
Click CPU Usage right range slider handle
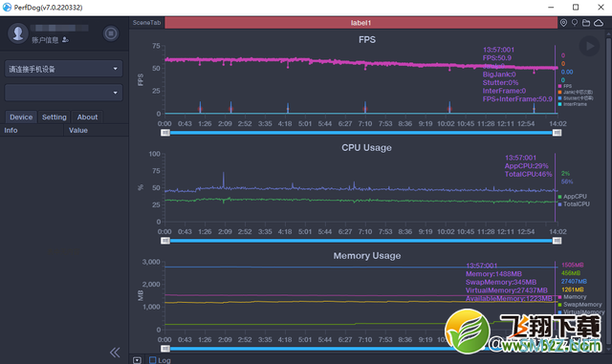tap(557, 241)
